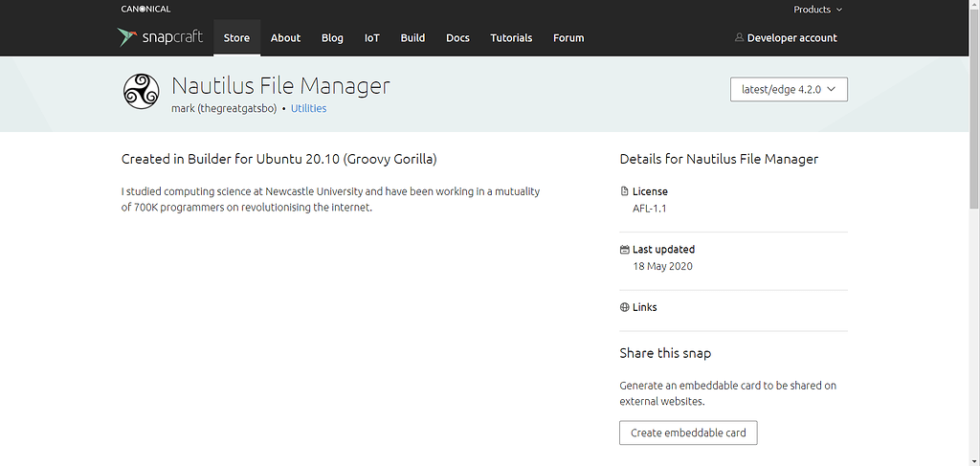This screenshot has width=980, height=466.
Task: Open the Tutorials page
Action: [x=511, y=38]
